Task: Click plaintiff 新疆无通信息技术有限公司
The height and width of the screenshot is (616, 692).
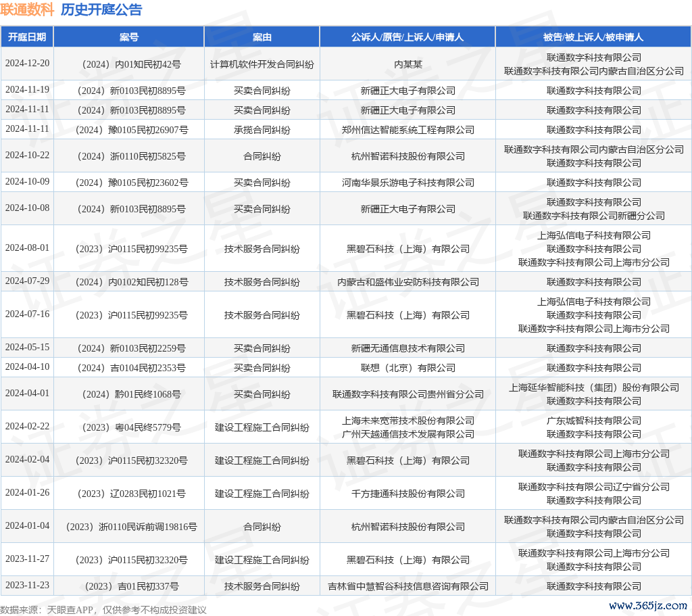Action: click(x=407, y=348)
